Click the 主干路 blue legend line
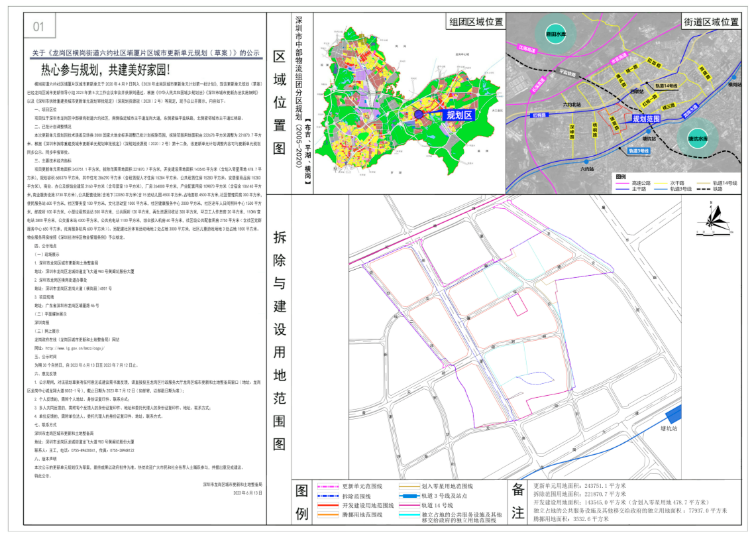Viewport: 756px width, 537px height. [622, 189]
